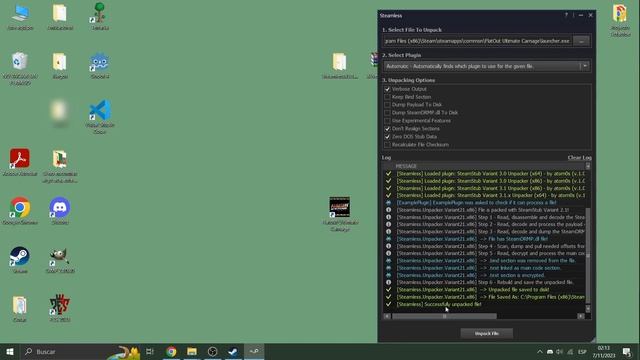
Task: Click the Unpack File button
Action: 487,333
